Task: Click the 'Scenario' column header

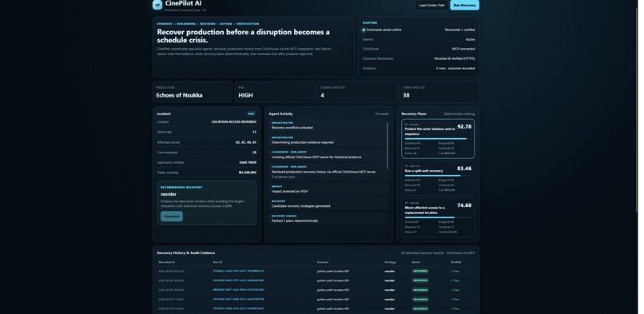Action: point(323,262)
